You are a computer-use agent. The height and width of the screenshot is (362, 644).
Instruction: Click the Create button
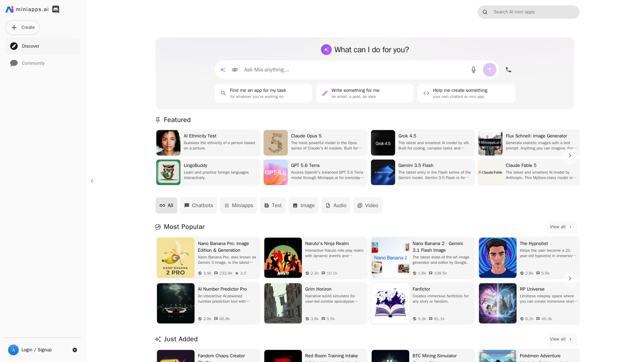pos(22,27)
